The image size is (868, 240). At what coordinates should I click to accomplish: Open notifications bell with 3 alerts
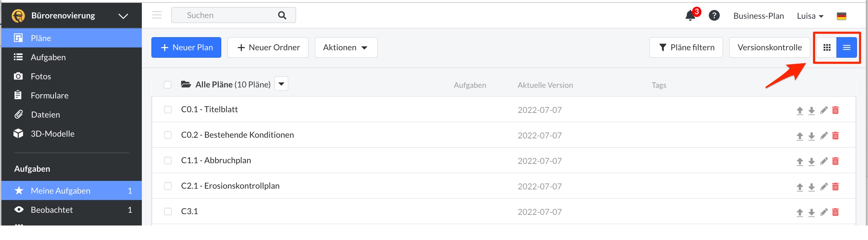pyautogui.click(x=691, y=16)
